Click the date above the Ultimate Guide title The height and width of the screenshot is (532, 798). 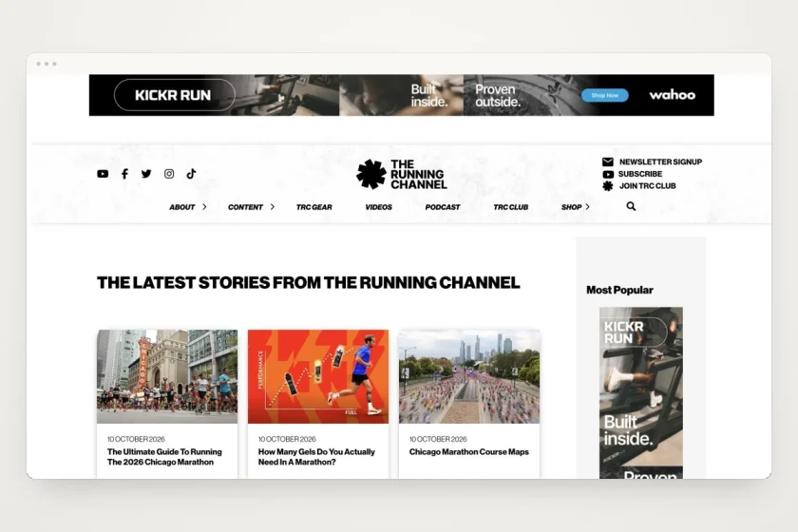tap(136, 439)
